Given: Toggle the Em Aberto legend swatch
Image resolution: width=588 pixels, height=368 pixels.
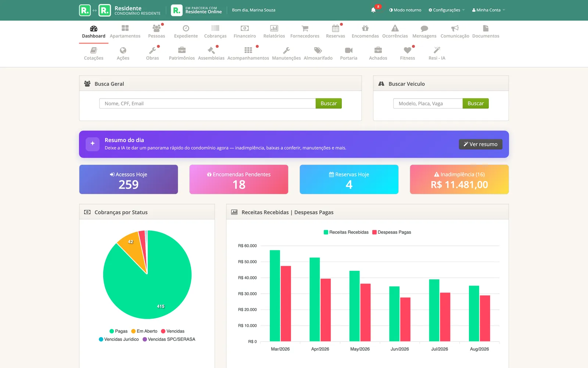Looking at the screenshot, I should click(x=133, y=331).
